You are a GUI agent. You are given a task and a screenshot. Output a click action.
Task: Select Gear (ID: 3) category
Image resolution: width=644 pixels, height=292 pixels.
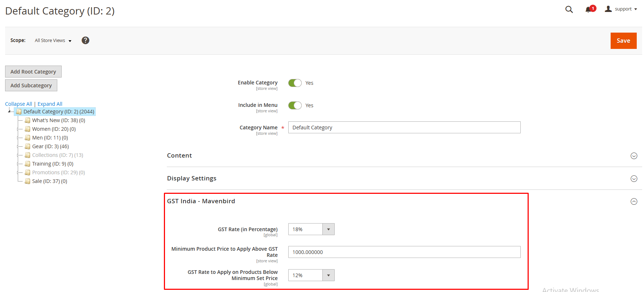pos(50,146)
